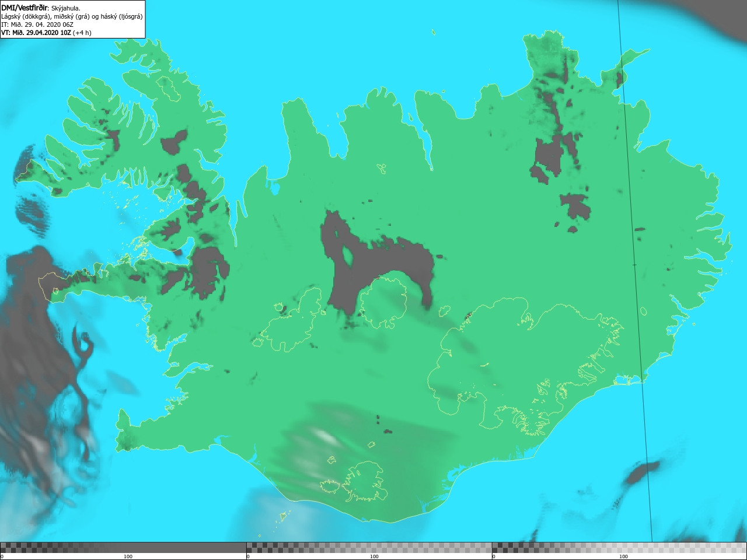Click the middle grey mid-cloud color scale bar

(x=369, y=548)
